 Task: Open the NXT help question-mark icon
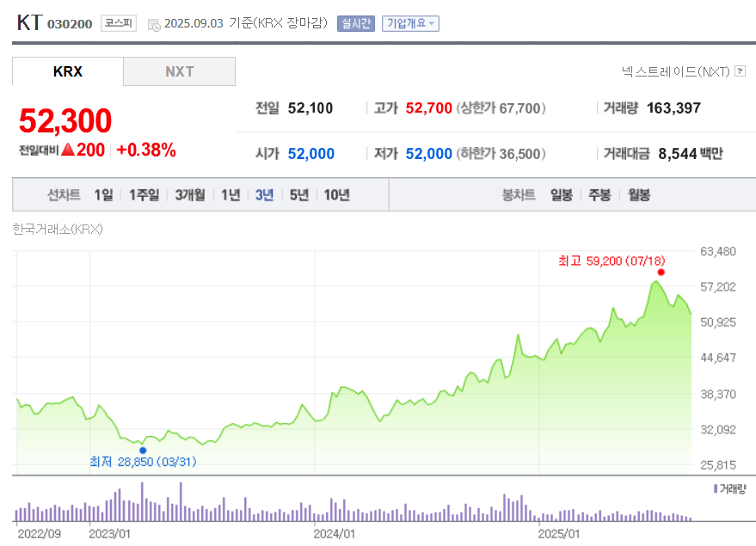[741, 71]
